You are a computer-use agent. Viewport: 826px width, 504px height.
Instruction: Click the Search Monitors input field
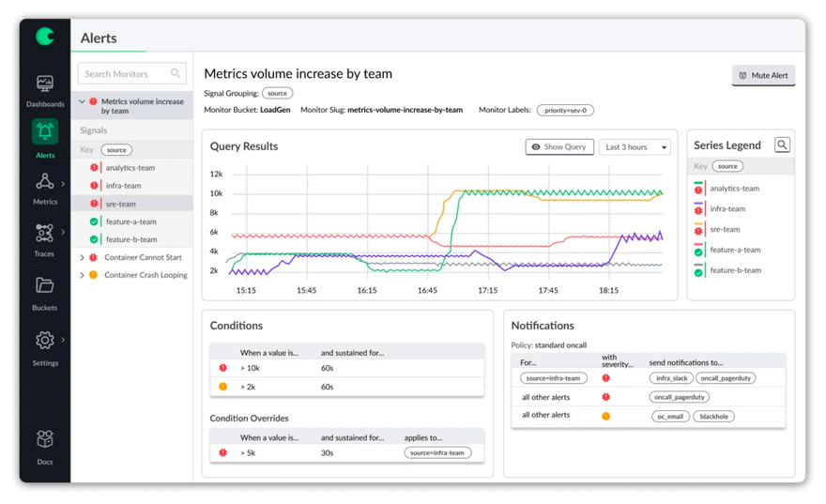pyautogui.click(x=124, y=73)
